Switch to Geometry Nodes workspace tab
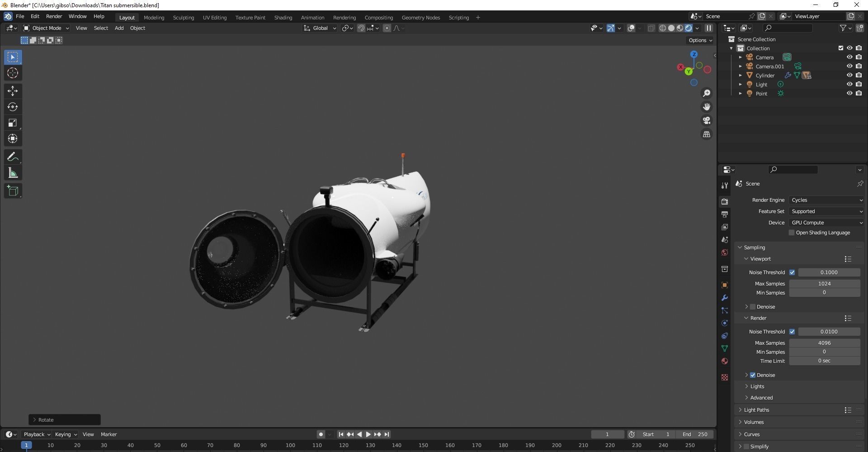The width and height of the screenshot is (868, 452). 420,18
